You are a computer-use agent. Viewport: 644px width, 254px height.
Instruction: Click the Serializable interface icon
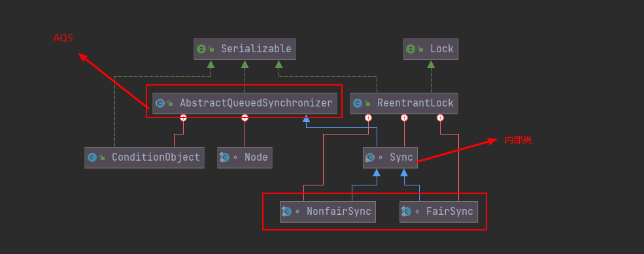pyautogui.click(x=201, y=49)
